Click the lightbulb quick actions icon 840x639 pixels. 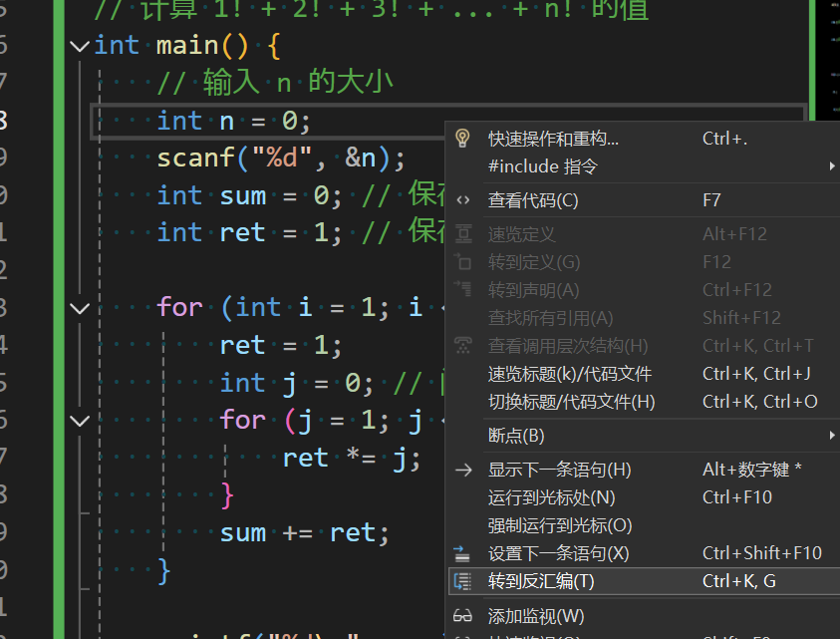coord(462,139)
